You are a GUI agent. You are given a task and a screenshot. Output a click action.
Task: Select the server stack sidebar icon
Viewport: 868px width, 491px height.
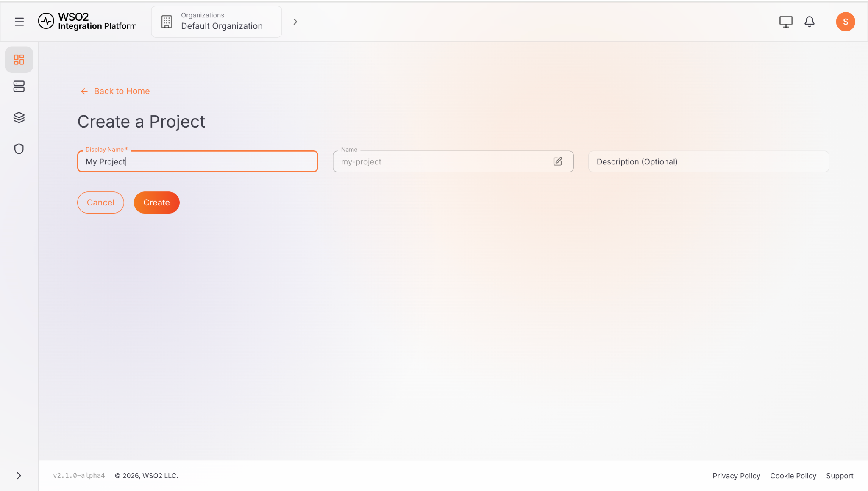(x=19, y=86)
